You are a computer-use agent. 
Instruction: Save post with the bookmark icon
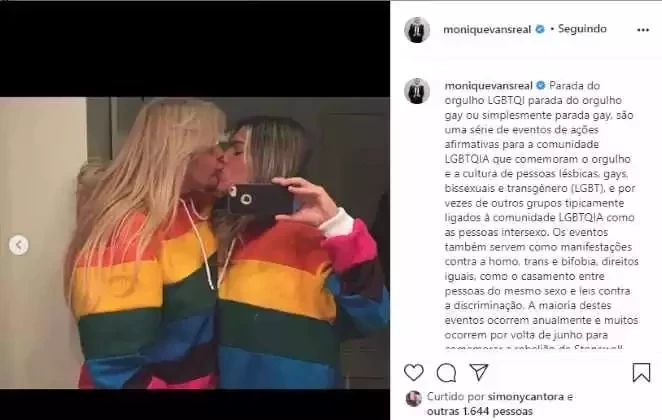click(641, 373)
